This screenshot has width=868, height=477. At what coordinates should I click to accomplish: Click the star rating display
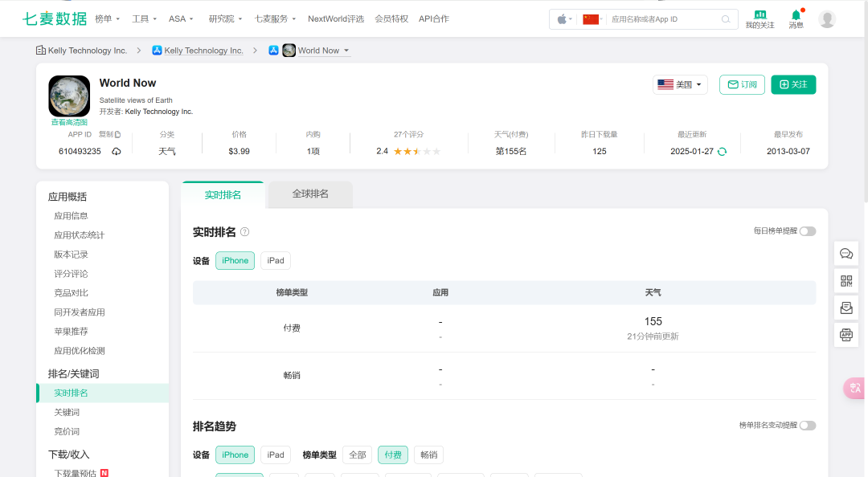click(x=417, y=152)
